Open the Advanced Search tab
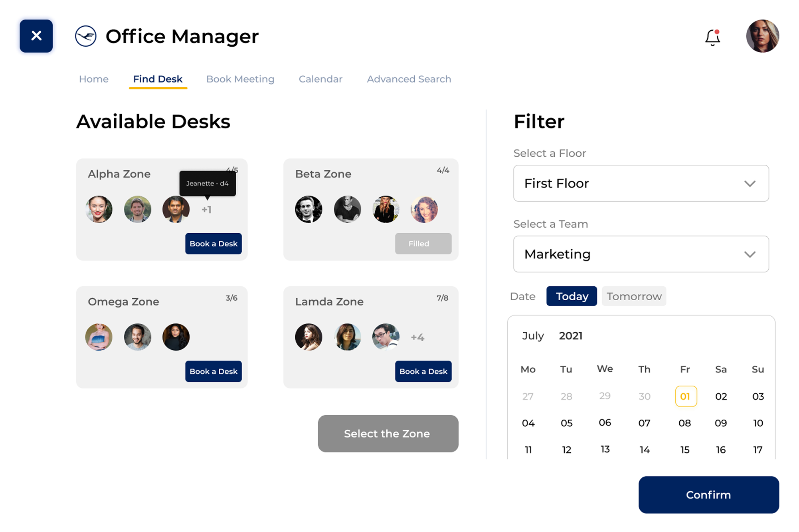 tap(409, 79)
